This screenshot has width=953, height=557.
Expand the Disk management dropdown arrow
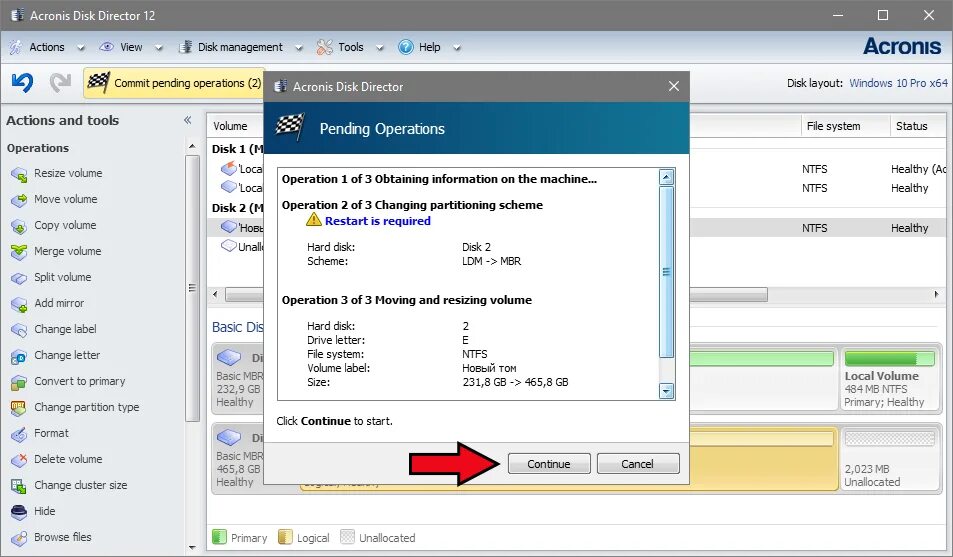click(x=298, y=47)
